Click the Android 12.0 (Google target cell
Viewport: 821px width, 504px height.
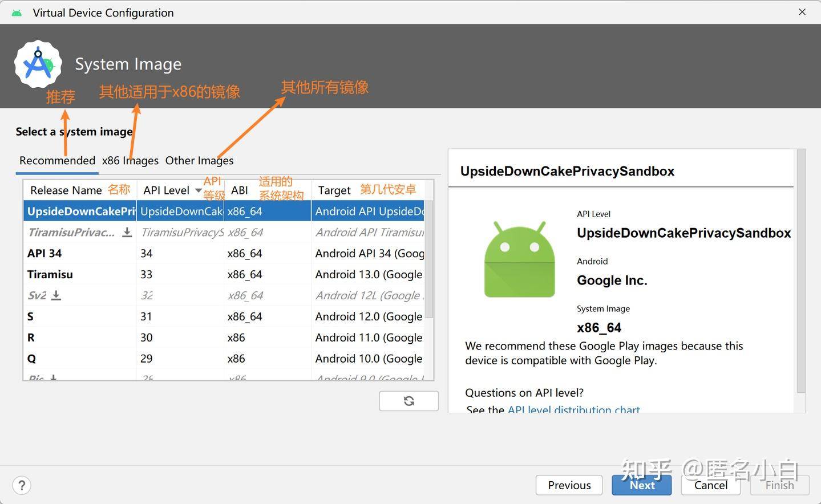[x=369, y=316]
